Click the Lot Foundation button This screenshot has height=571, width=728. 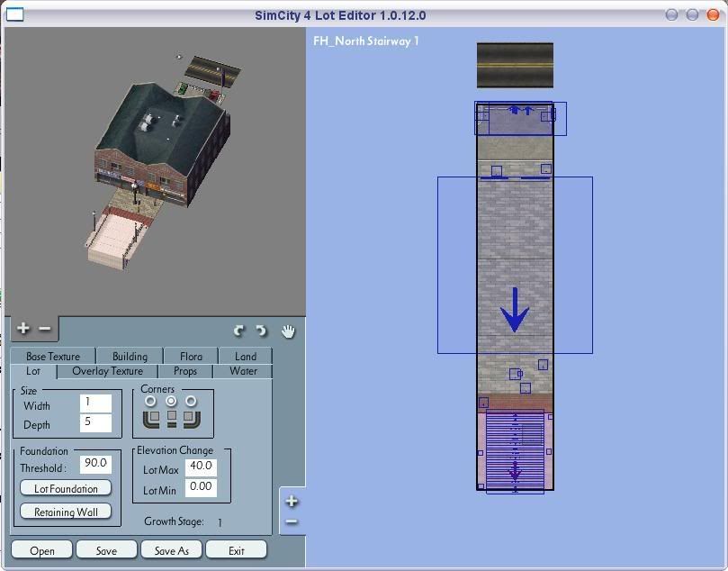[66, 488]
